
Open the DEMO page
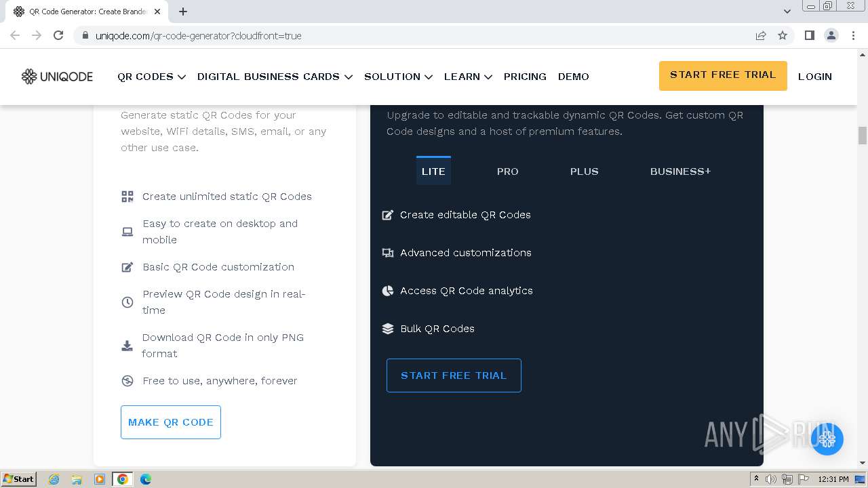574,77
